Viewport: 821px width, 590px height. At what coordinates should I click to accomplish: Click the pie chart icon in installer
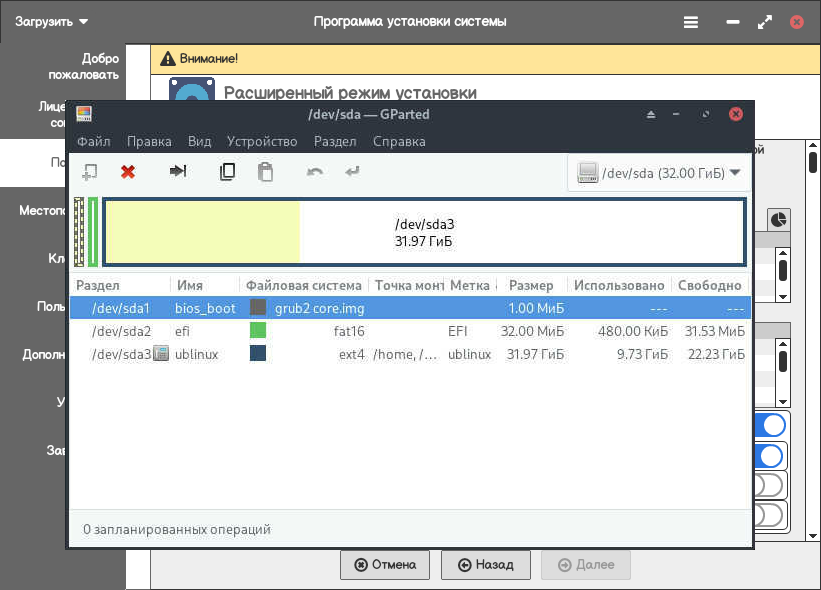pyautogui.click(x=779, y=219)
